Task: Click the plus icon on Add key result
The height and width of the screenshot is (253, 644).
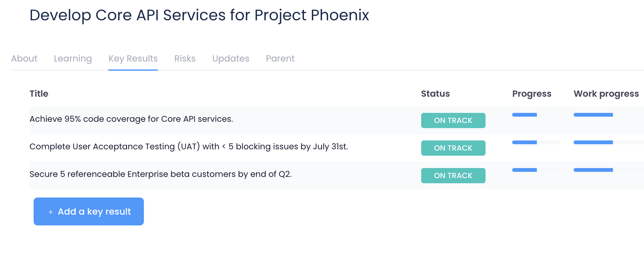Action: pyautogui.click(x=51, y=212)
